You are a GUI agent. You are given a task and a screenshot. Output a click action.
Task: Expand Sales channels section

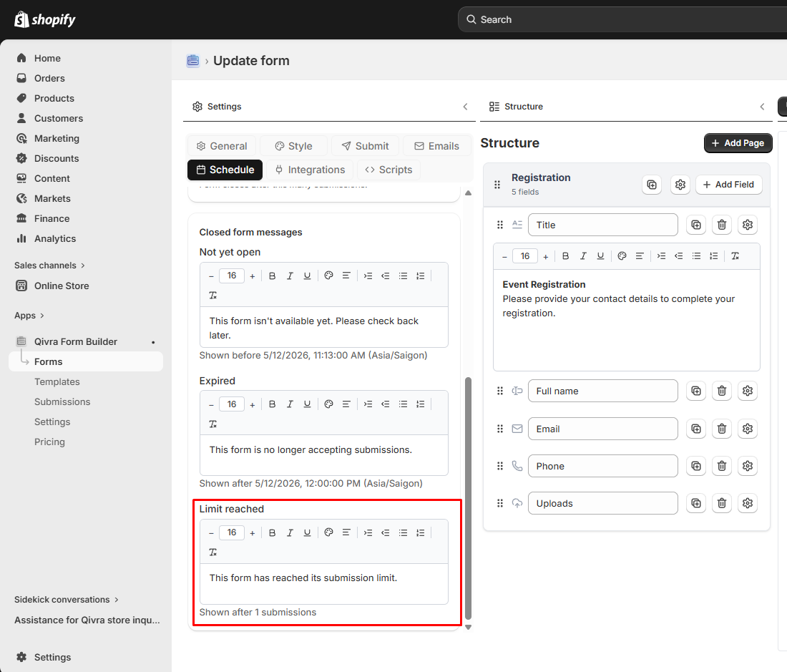click(49, 266)
